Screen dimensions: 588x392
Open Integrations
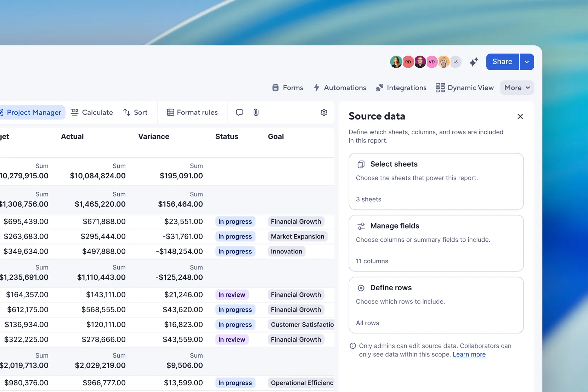tap(401, 88)
